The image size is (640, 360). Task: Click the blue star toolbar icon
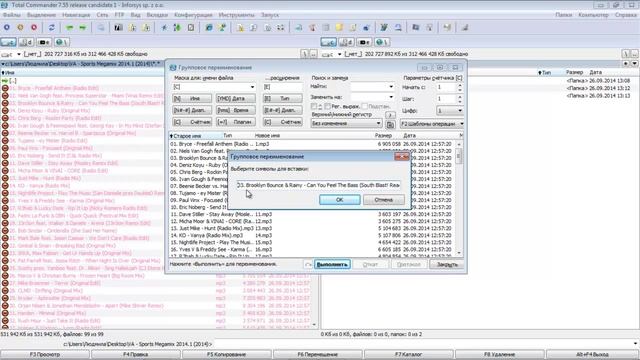pos(164,27)
